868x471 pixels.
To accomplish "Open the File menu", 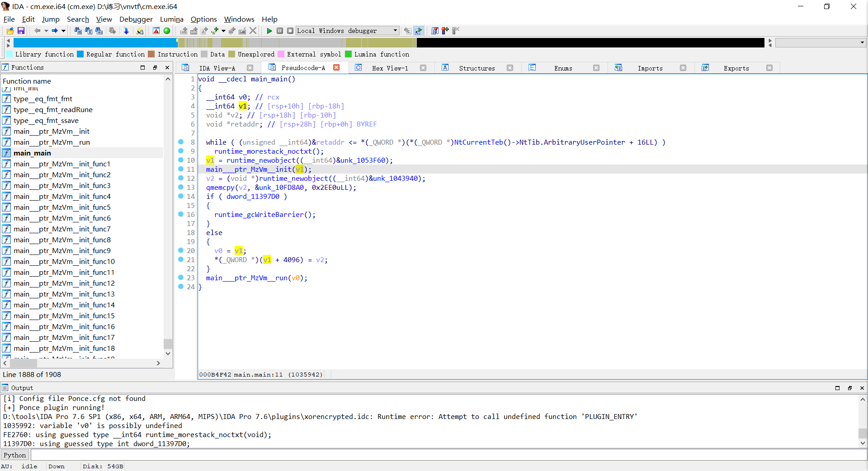I will coord(9,19).
